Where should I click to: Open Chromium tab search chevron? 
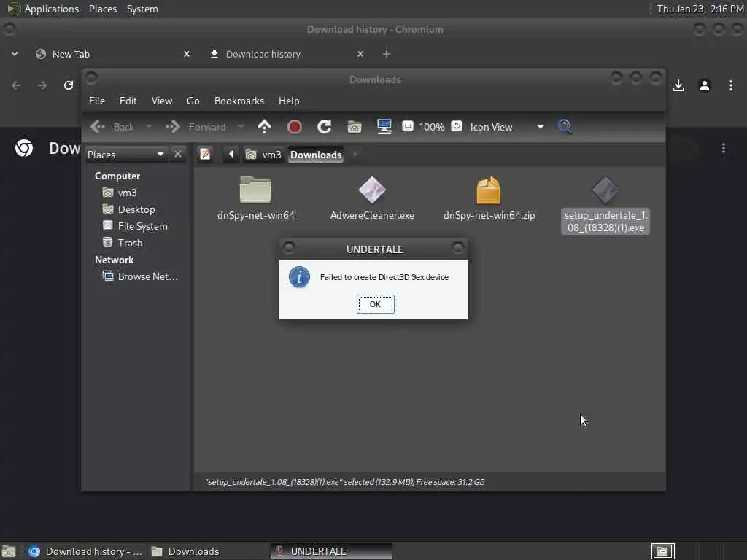point(15,54)
